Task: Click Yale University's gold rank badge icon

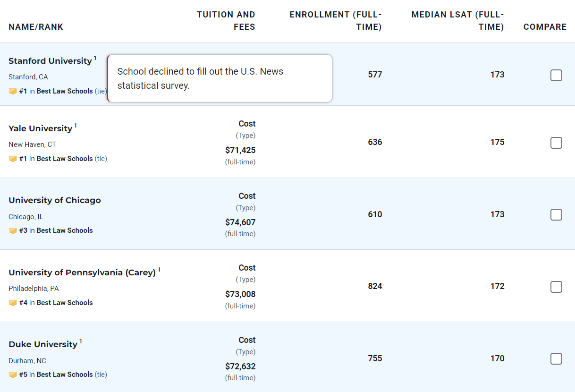Action: click(x=13, y=159)
